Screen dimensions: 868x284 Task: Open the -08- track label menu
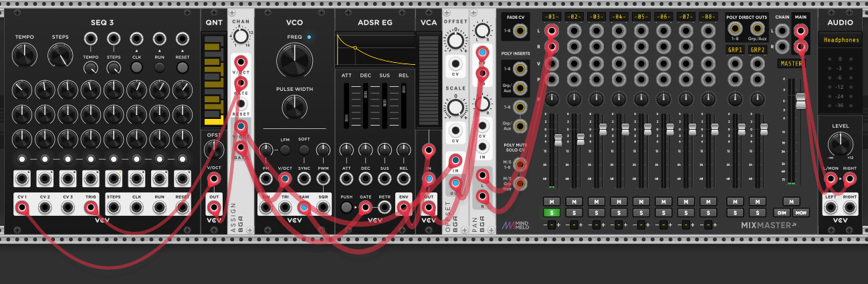tap(709, 16)
